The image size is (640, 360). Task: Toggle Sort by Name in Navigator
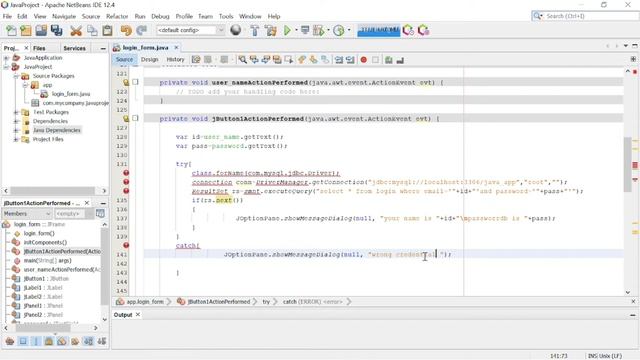(x=88, y=341)
